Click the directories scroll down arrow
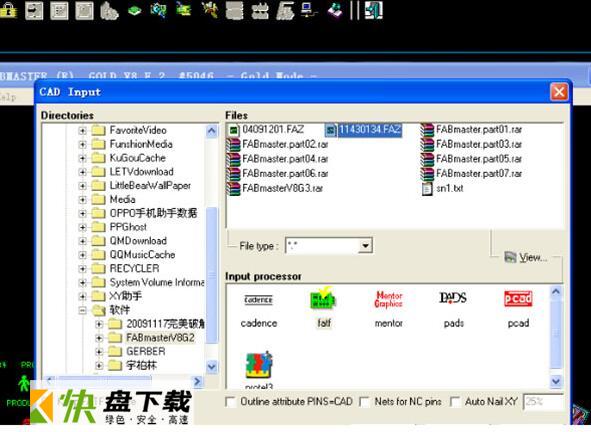591x432 pixels. point(211,366)
